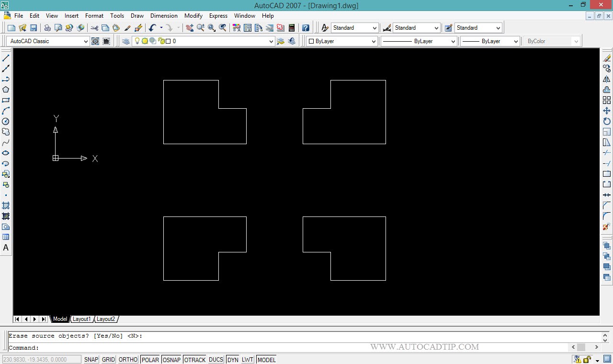Toggle DYN dynamic input
The width and height of the screenshot is (613, 364).
[233, 360]
